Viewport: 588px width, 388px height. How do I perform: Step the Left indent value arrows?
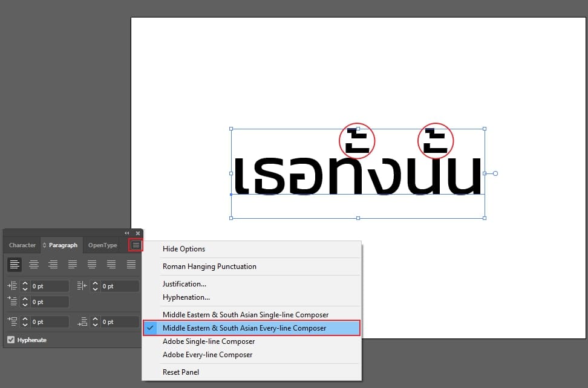pyautogui.click(x=25, y=286)
